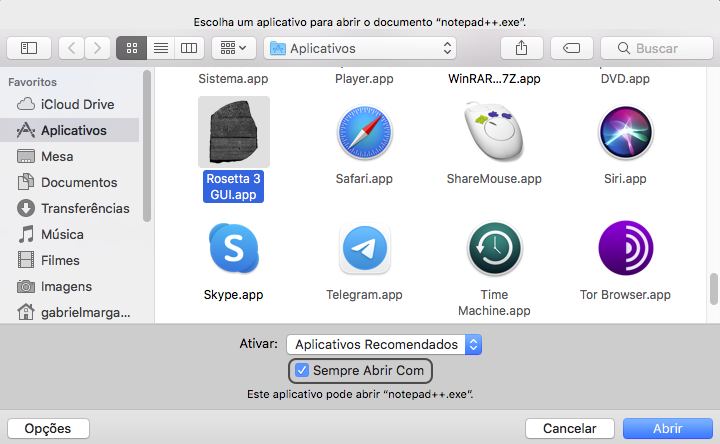Uncheck the Sempre Abrir Com checkbox
The height and width of the screenshot is (444, 720).
(x=302, y=370)
